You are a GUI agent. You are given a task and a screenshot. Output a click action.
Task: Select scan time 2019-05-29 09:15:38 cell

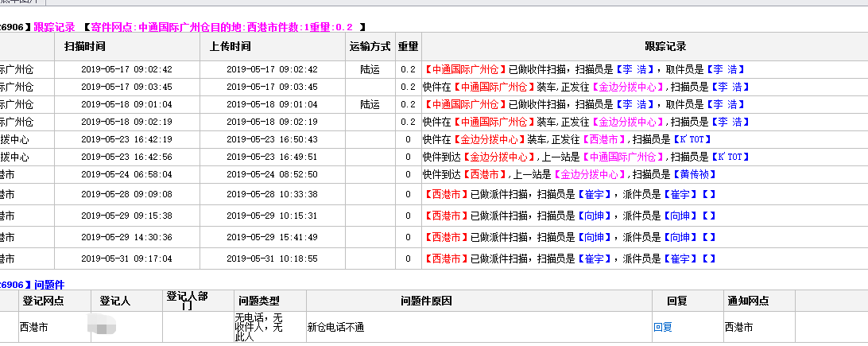coord(126,216)
